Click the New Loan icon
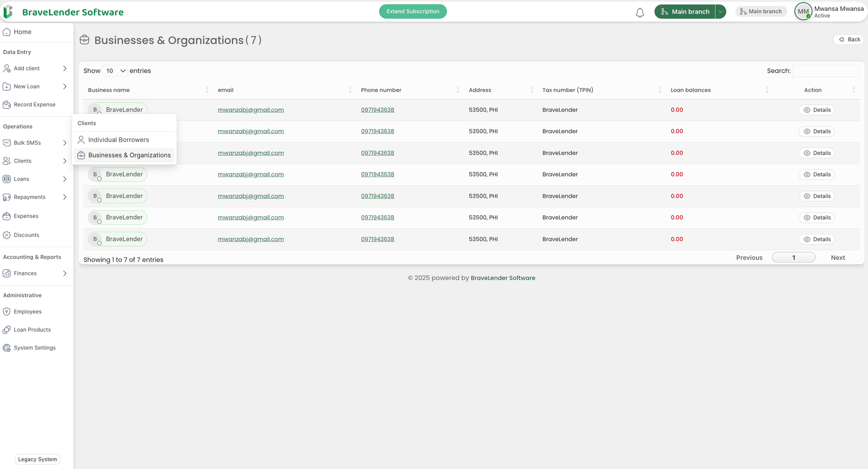The height and width of the screenshot is (469, 868). point(7,87)
